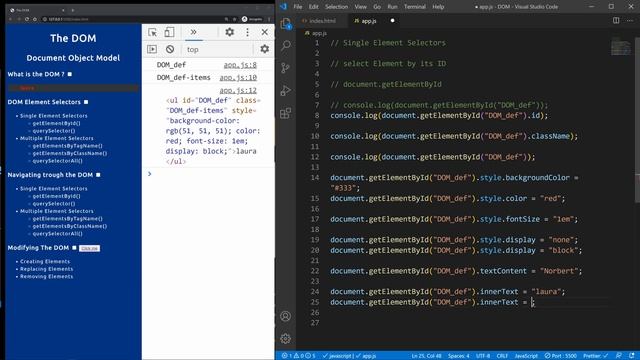Reload the browser page

[x=27, y=19]
